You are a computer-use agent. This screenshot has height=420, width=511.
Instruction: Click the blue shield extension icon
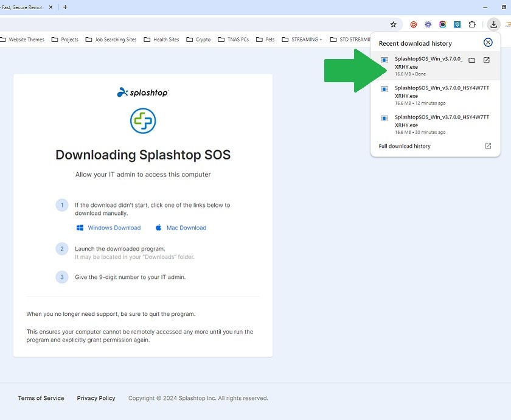(x=457, y=24)
